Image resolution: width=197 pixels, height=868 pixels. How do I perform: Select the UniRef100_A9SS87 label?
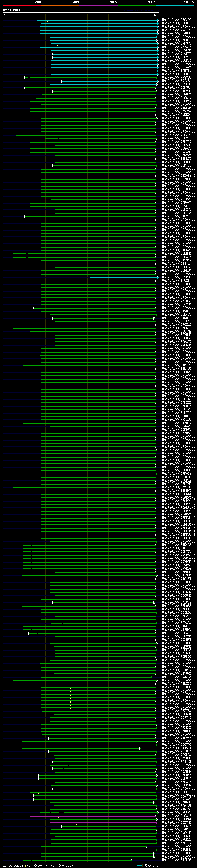[177, 78]
